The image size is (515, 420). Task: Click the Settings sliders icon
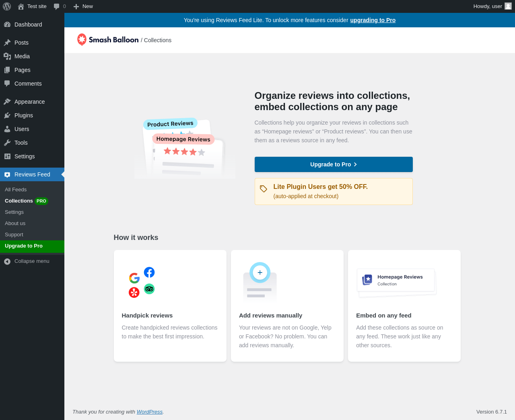7,156
